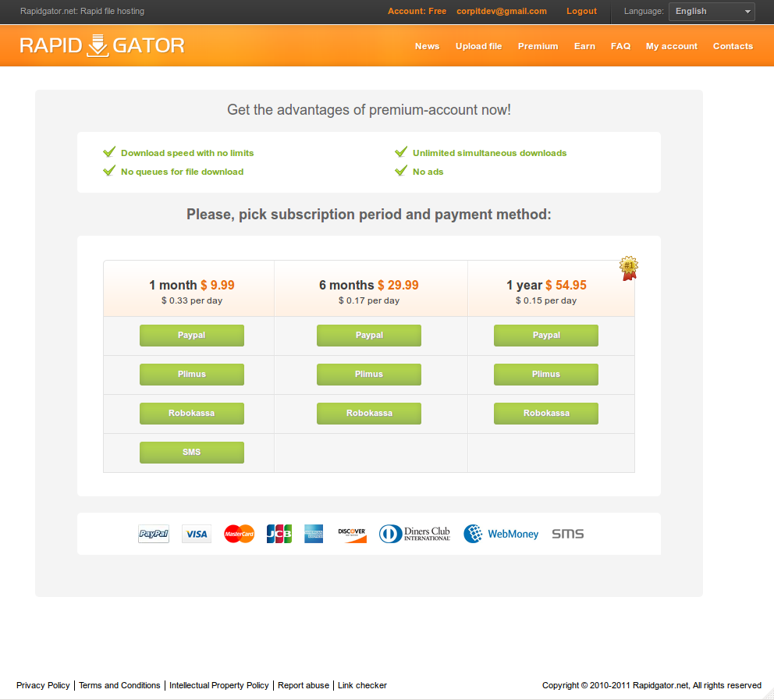Open the Earn menu item
The image size is (774, 700).
tap(584, 46)
